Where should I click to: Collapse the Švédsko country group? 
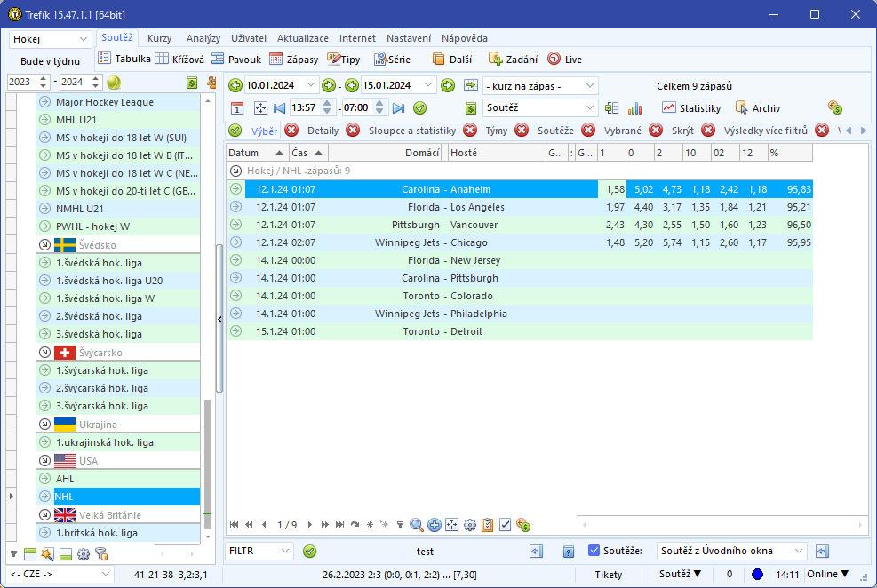(44, 245)
